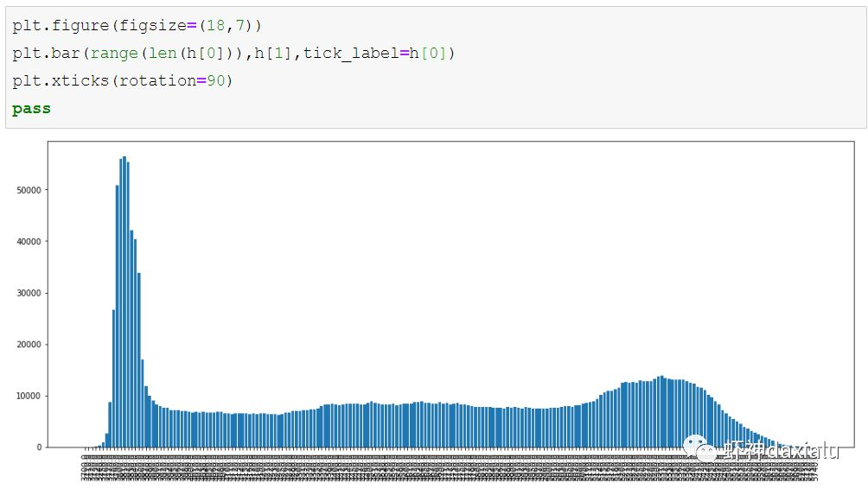The width and height of the screenshot is (868, 489).
Task: Click the plt.bar code line
Action: point(233,53)
